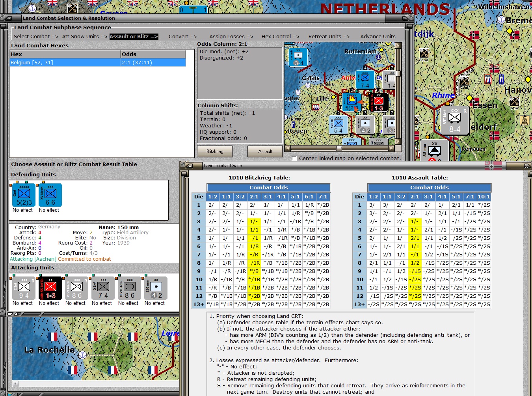Select the XV Mech 6-6 defending unit
This screenshot has height=396, width=532.
(x=50, y=195)
